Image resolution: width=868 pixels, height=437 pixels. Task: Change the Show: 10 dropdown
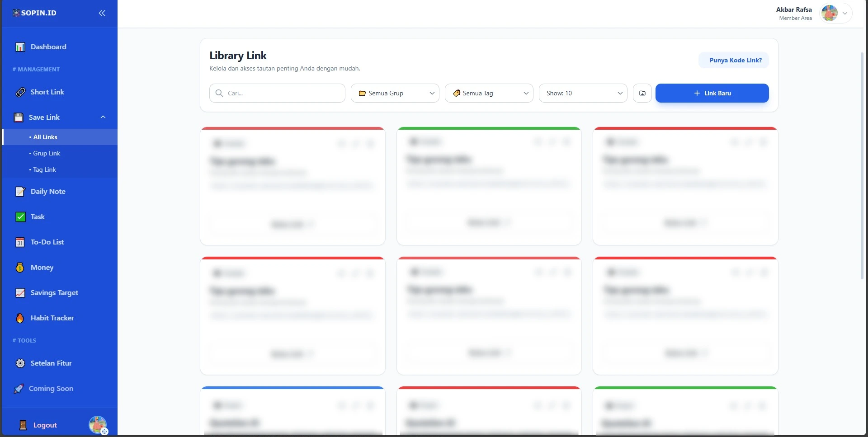click(583, 93)
